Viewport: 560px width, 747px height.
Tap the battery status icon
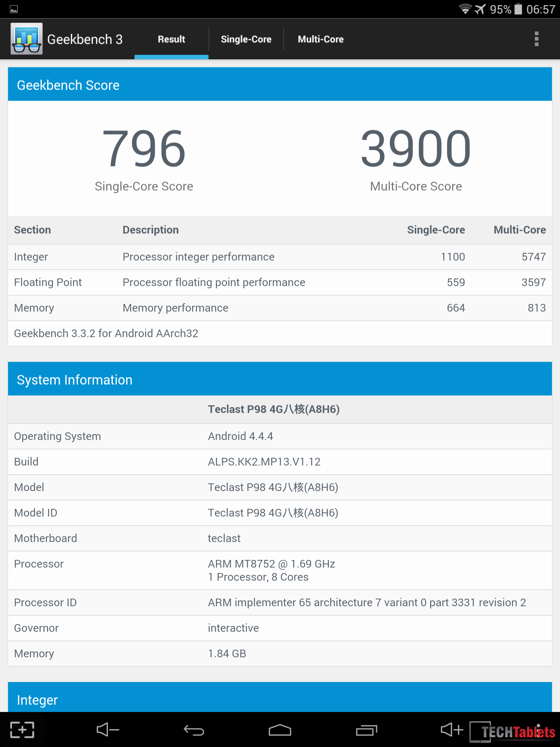tap(518, 9)
